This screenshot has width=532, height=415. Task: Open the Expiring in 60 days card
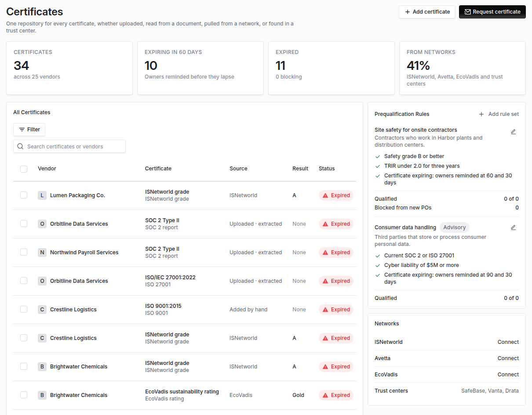[x=200, y=68]
